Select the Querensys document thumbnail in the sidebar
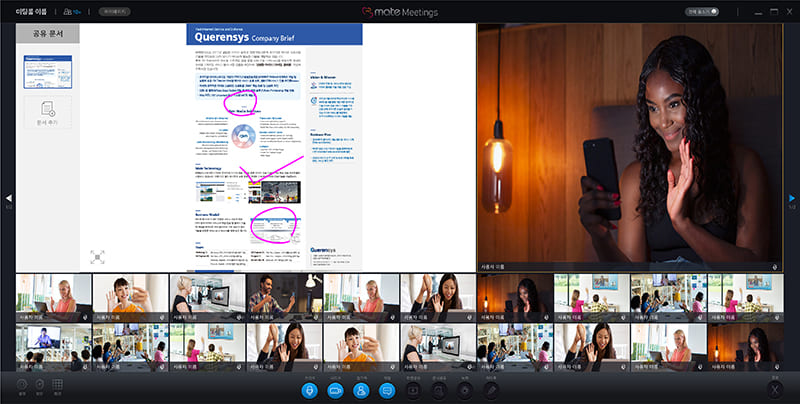800x404 pixels. 48,72
